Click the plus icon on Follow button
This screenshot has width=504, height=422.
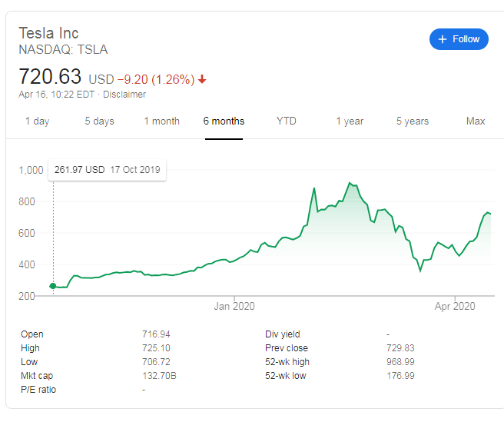(x=442, y=39)
